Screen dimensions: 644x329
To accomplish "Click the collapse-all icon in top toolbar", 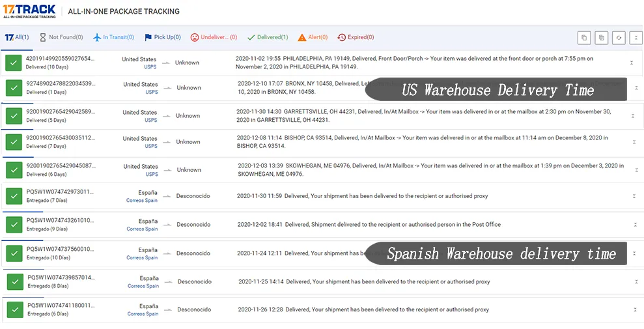I will point(636,38).
